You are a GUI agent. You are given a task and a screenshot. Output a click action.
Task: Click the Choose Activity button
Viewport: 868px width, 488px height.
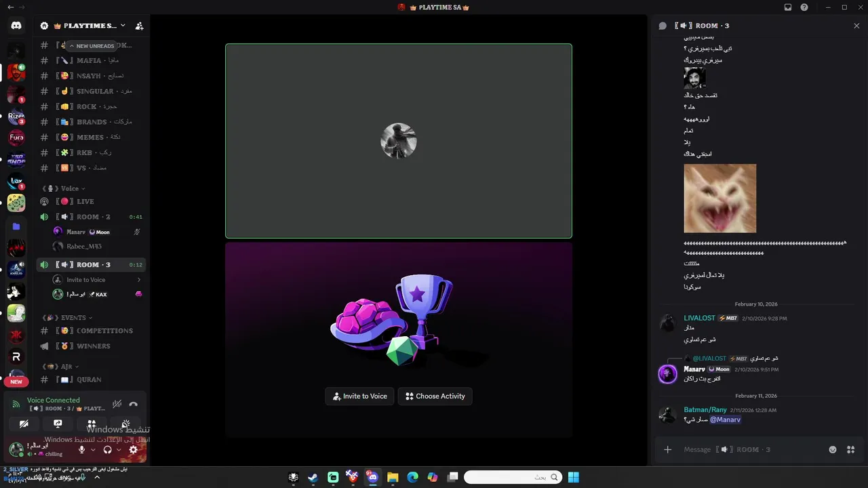click(x=435, y=396)
